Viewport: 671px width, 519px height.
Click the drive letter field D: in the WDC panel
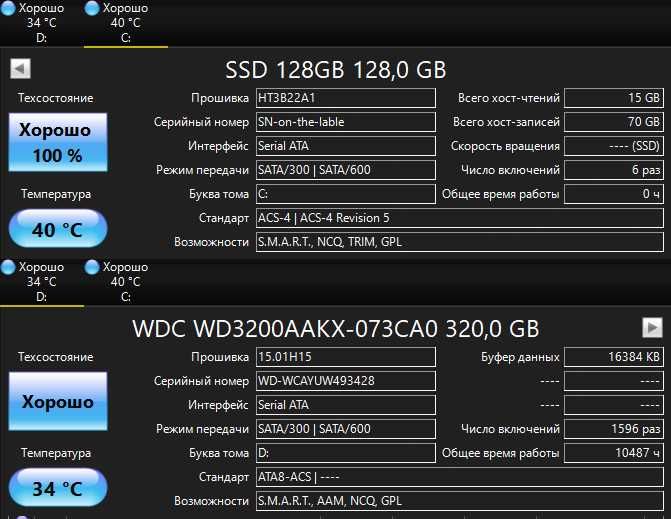[x=346, y=453]
